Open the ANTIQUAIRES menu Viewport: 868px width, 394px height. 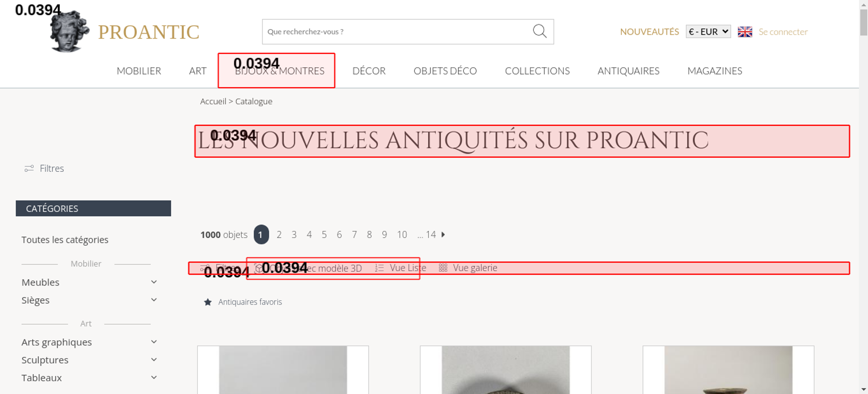click(628, 71)
